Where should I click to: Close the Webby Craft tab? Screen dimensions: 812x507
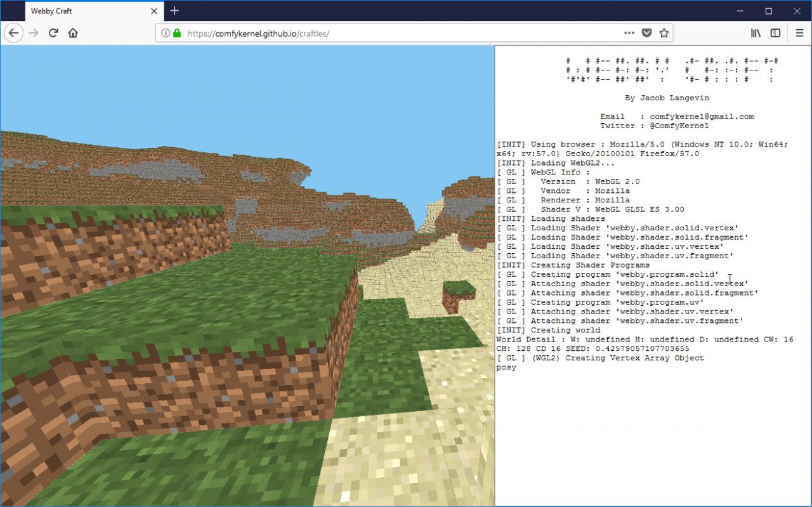[x=154, y=10]
